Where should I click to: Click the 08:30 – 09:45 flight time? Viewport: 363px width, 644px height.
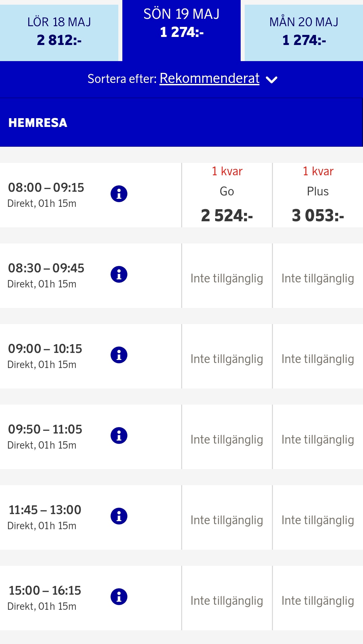pyautogui.click(x=46, y=268)
